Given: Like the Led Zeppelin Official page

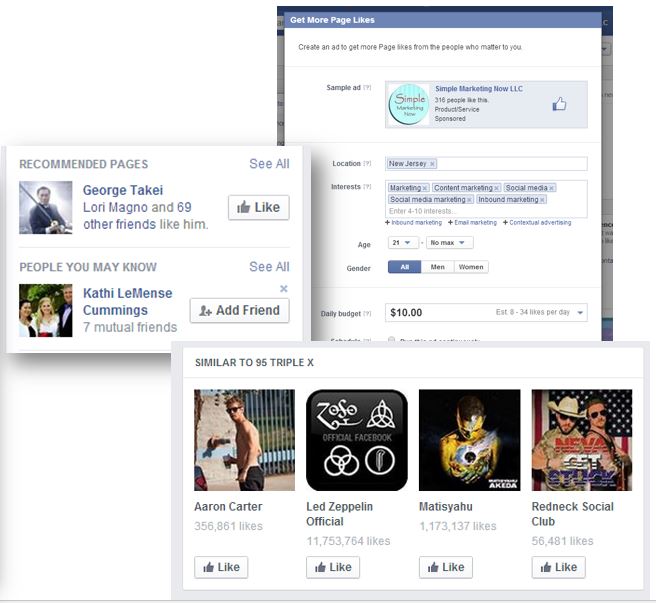Looking at the screenshot, I should click(x=333, y=567).
